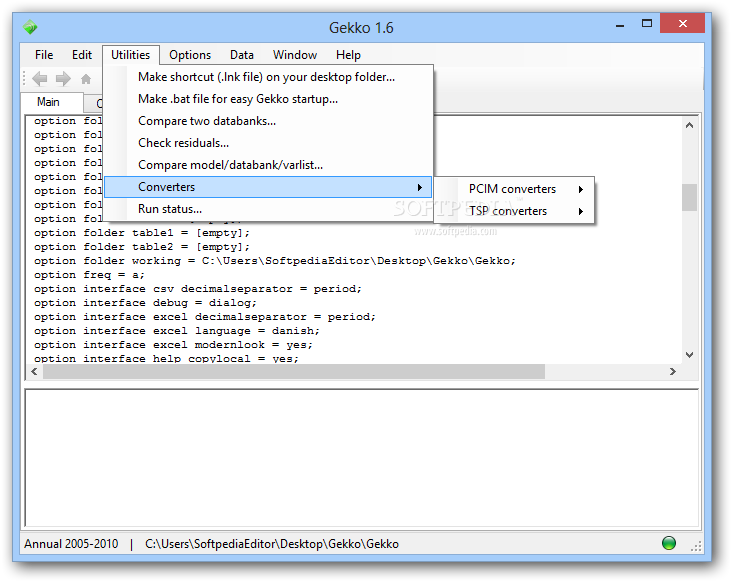Click the 'option folder table1 = [empty];' line
732x582 pixels.
pos(142,233)
